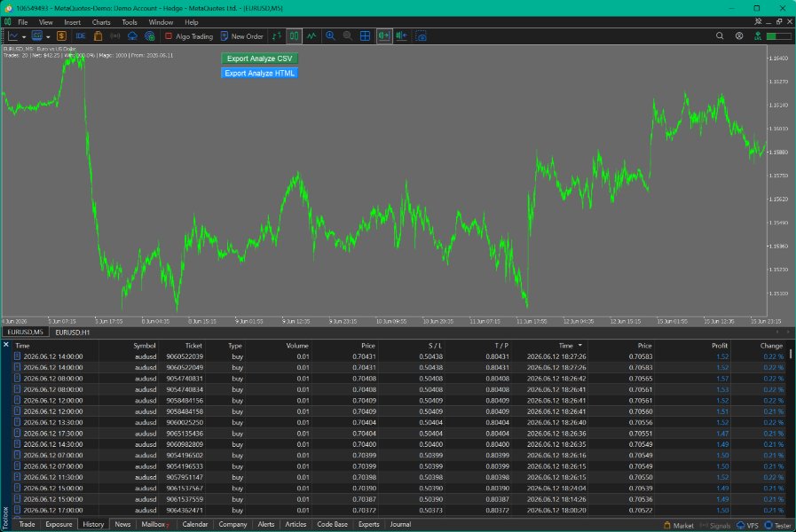The width and height of the screenshot is (796, 532).
Task: Switch chart to bar chart icon
Action: (x=277, y=36)
